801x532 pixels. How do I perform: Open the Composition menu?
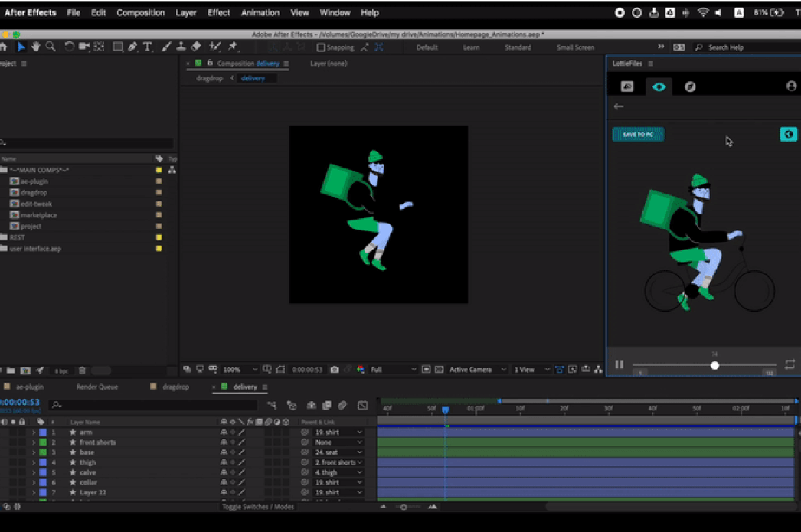(x=140, y=13)
